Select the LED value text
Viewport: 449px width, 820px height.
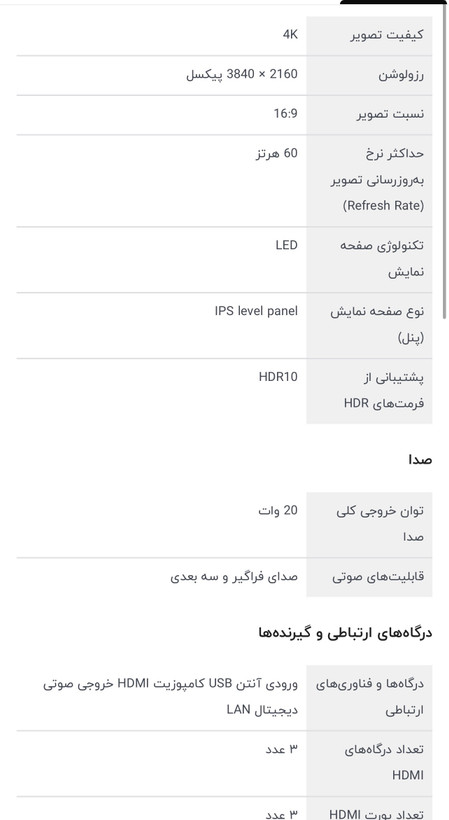(x=286, y=245)
